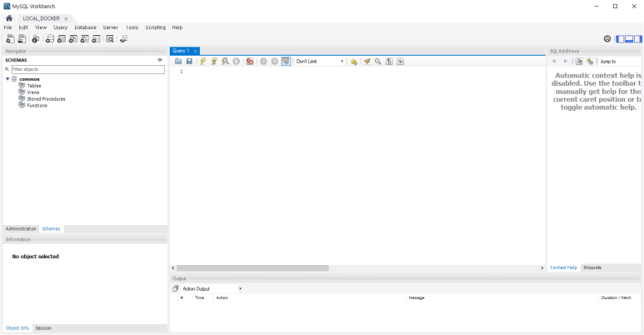Click the smiley feedback icon
The width and height of the screenshot is (644, 335).
point(607,38)
